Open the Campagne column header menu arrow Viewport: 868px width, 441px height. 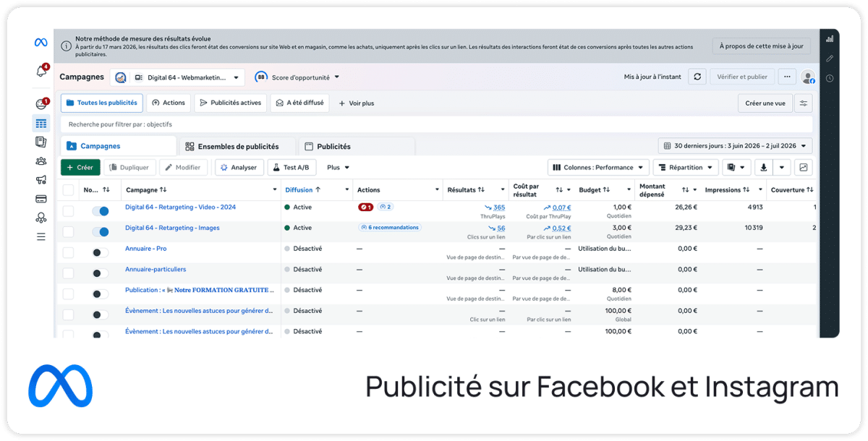(x=274, y=190)
